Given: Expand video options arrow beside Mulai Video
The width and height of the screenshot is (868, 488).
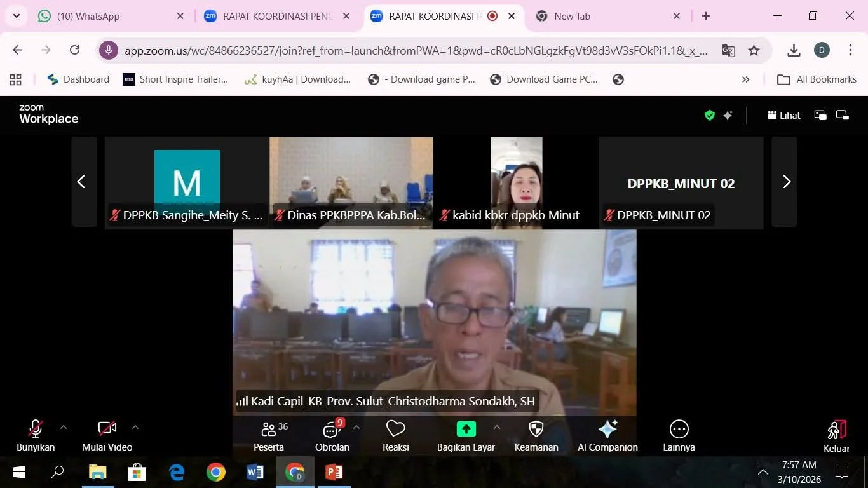Looking at the screenshot, I should 135,428.
